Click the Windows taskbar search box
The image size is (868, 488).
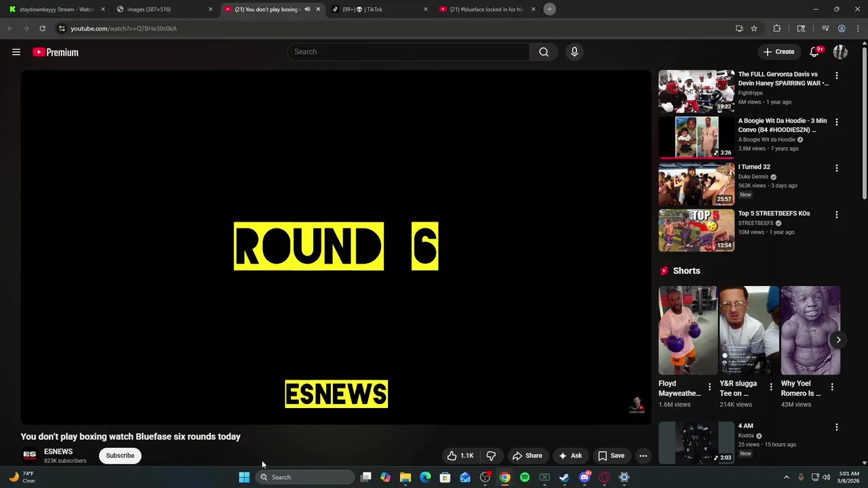[x=305, y=477]
